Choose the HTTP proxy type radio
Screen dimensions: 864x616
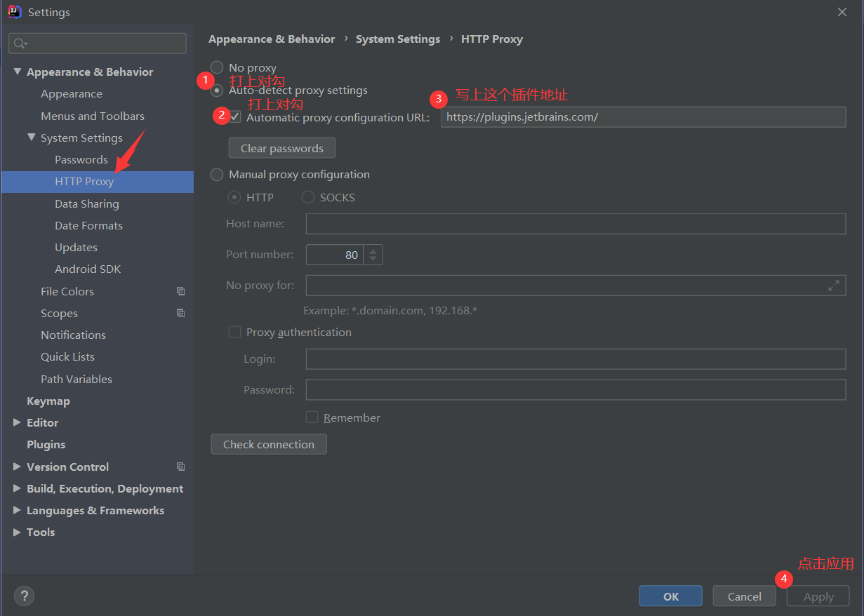pos(234,197)
